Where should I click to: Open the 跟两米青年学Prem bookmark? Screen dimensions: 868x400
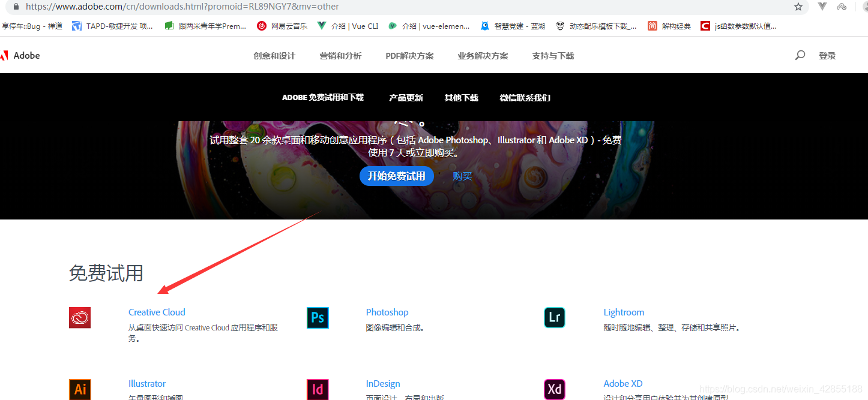[205, 26]
